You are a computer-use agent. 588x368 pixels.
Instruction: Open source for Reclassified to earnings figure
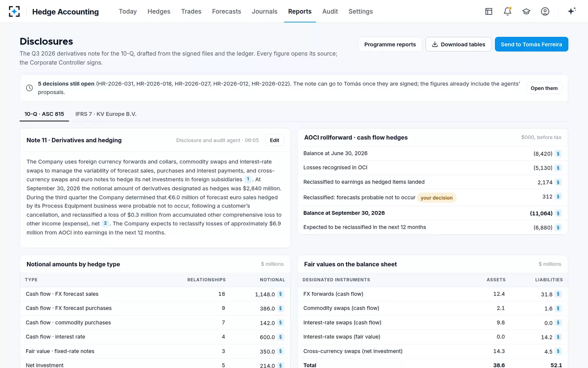click(x=558, y=182)
